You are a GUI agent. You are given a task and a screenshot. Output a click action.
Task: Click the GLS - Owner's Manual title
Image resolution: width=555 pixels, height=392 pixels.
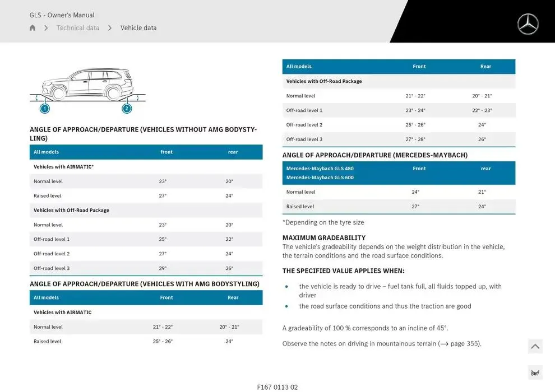click(62, 15)
